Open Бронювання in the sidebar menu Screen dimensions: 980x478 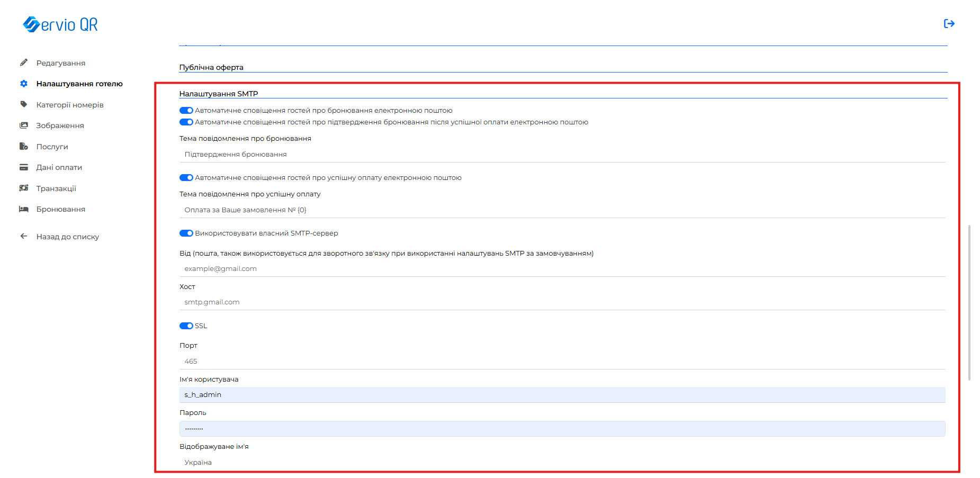tap(60, 209)
